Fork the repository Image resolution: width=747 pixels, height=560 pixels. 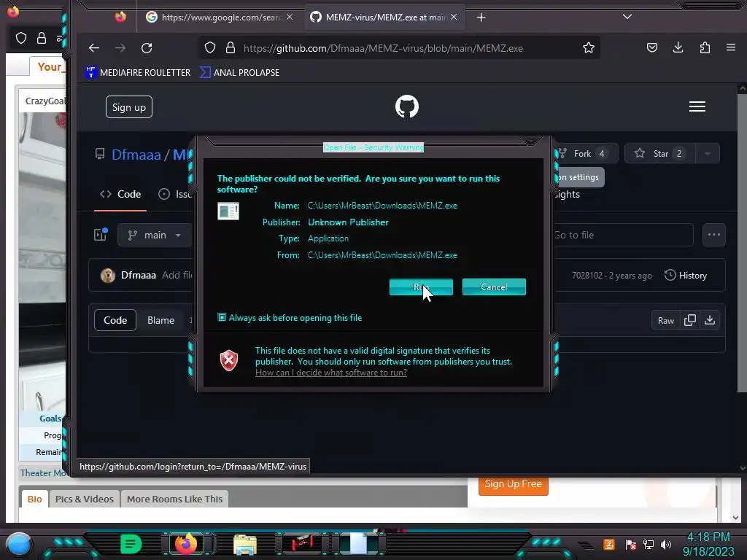pos(587,153)
